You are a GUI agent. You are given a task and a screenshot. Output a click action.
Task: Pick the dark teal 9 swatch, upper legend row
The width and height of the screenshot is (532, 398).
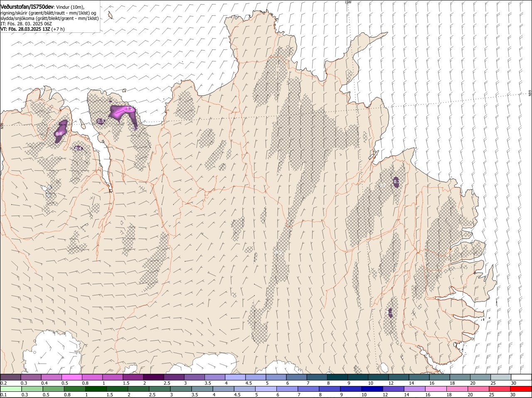click(x=358, y=377)
